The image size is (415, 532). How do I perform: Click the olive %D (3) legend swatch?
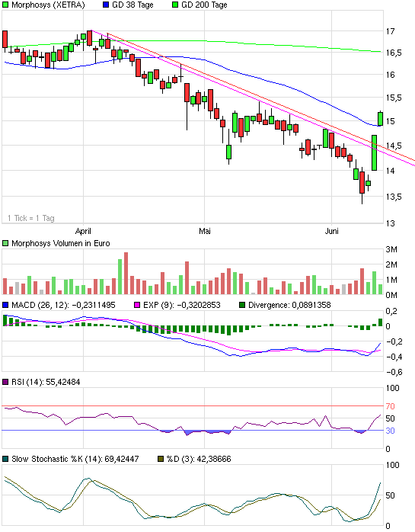coord(161,459)
